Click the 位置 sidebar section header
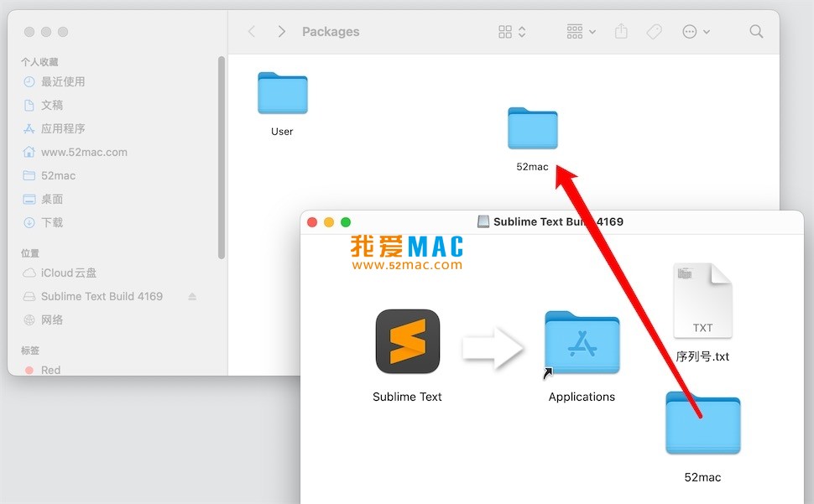 [x=30, y=253]
